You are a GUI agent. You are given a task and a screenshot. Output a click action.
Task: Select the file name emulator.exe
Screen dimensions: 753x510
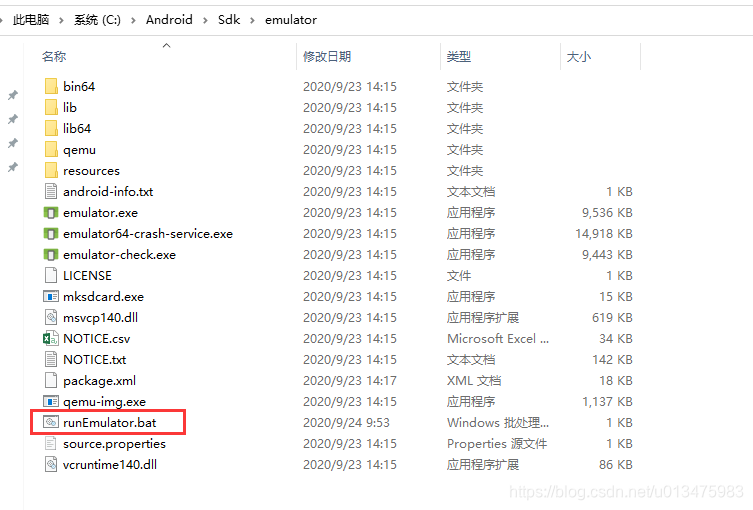click(100, 213)
